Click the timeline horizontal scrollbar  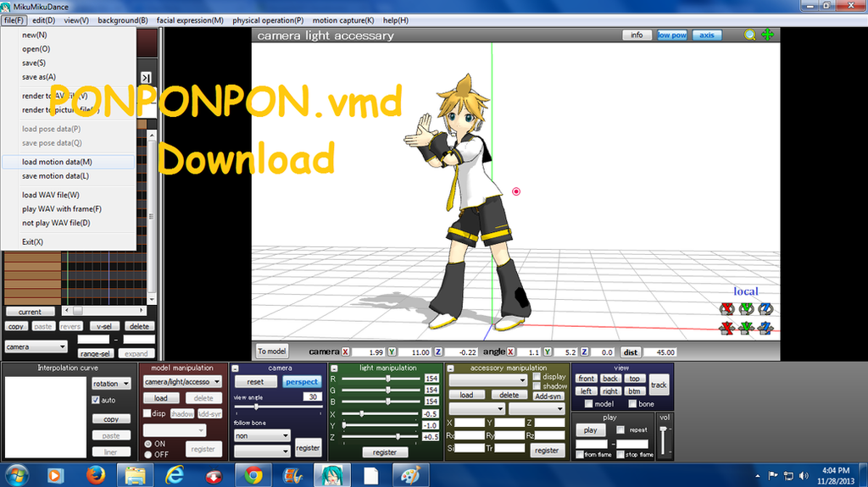click(103, 311)
